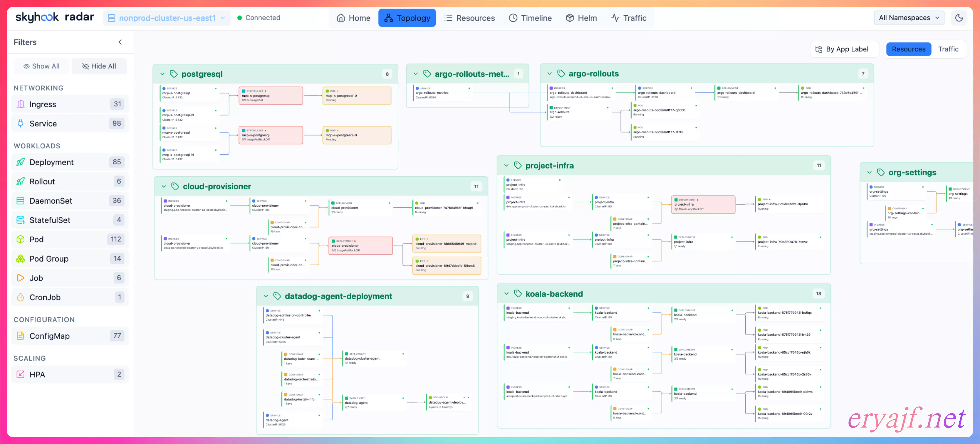This screenshot has height=444, width=980.
Task: Click the CronJob clock icon
Action: [x=21, y=297]
